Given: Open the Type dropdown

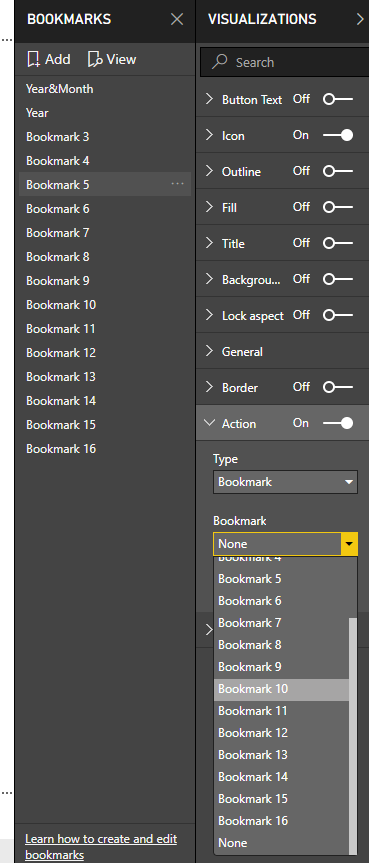Looking at the screenshot, I should (x=285, y=482).
